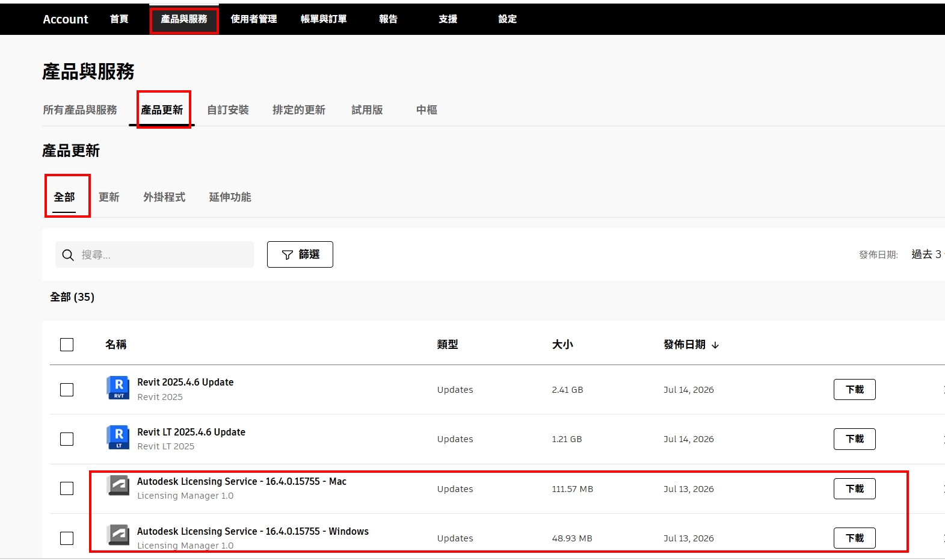This screenshot has width=945, height=560.
Task: Click the 'Revit 2025' product subtitle text
Action: [x=160, y=397]
